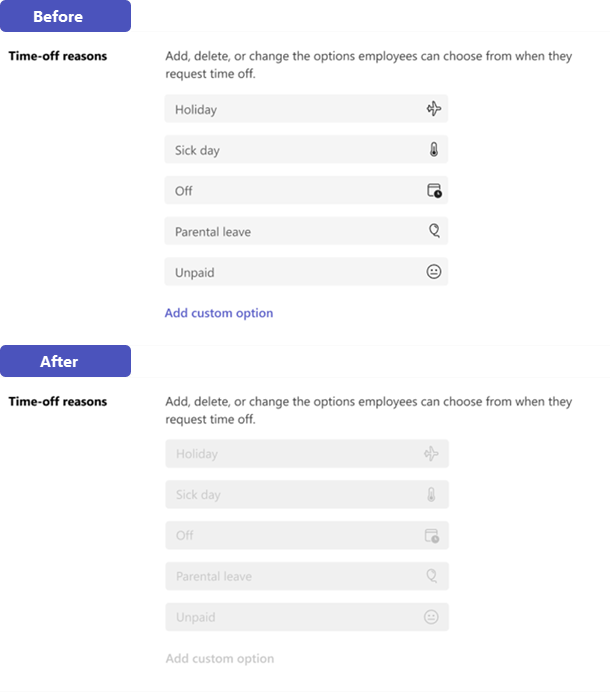Click the greyed calendar icon in the After Off row

pos(432,536)
